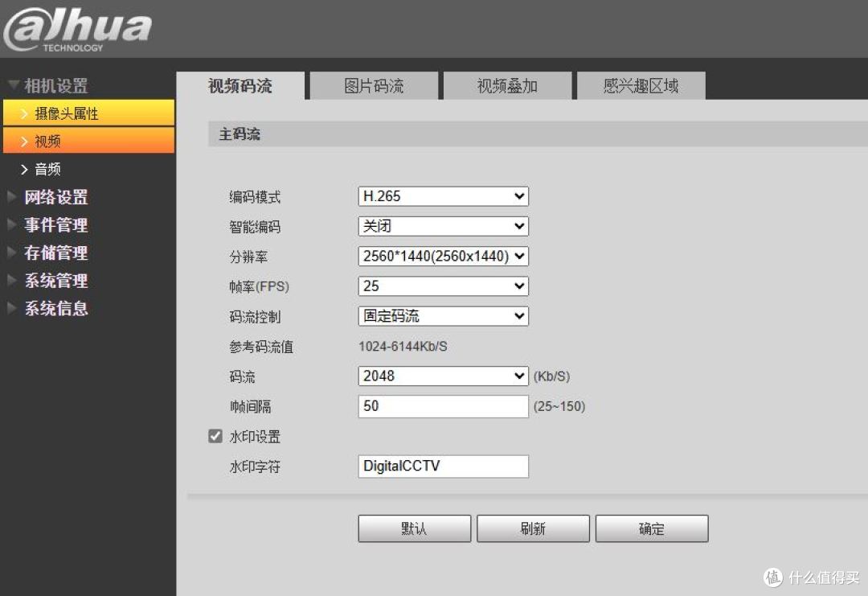Open 码流控制 dropdown showing 固定码流
This screenshot has width=868, height=596.
click(x=444, y=316)
